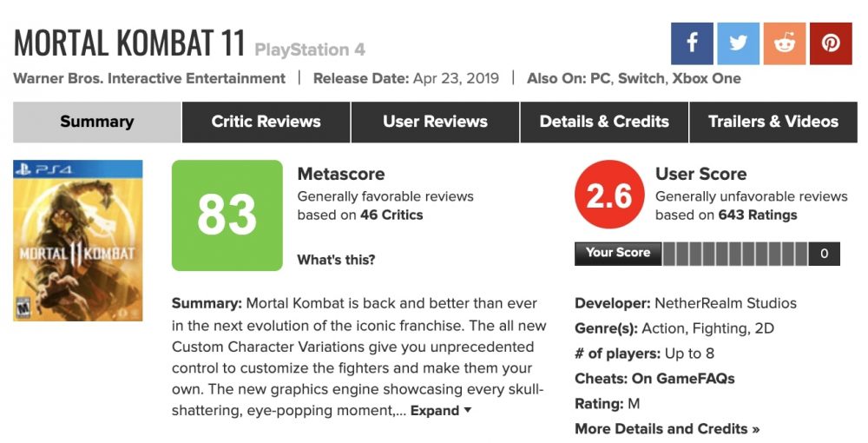
Task: Open More Details and Credits link
Action: coord(667,429)
